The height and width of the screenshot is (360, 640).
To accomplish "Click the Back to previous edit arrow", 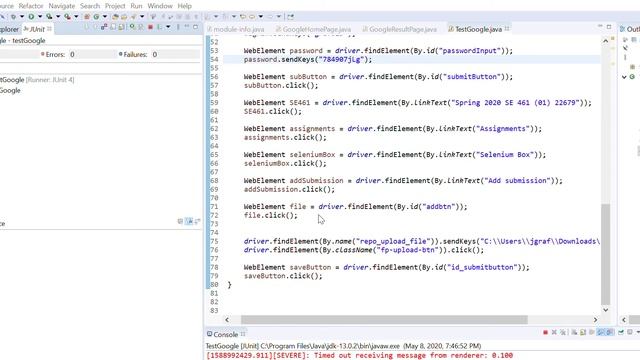I will pyautogui.click(x=243, y=16).
